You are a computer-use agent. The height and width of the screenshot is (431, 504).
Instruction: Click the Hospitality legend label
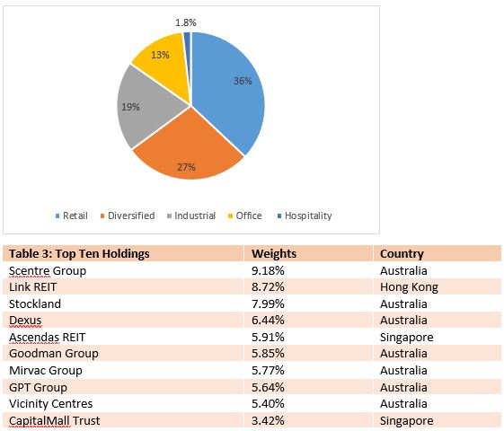pos(308,216)
